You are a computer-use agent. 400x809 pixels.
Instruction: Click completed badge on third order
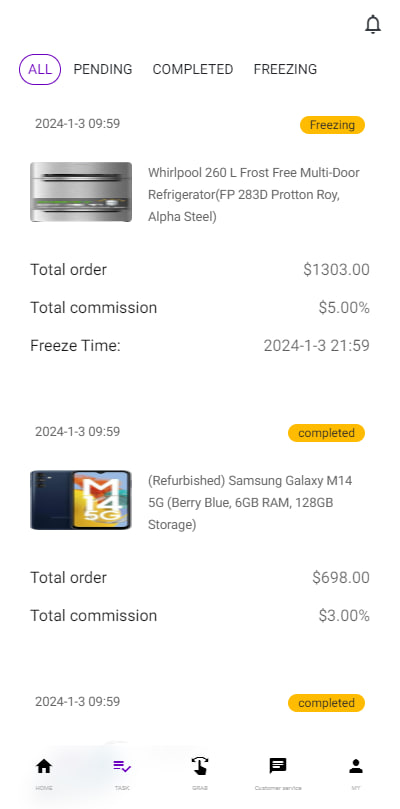pyautogui.click(x=326, y=703)
